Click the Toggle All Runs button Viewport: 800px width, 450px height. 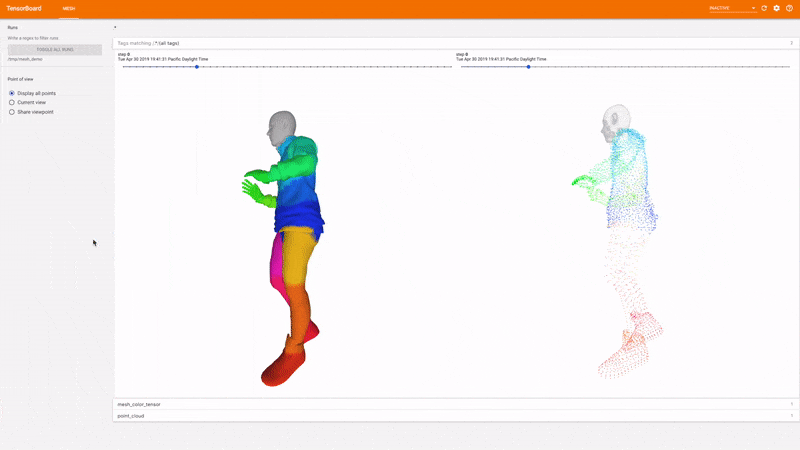(55, 49)
